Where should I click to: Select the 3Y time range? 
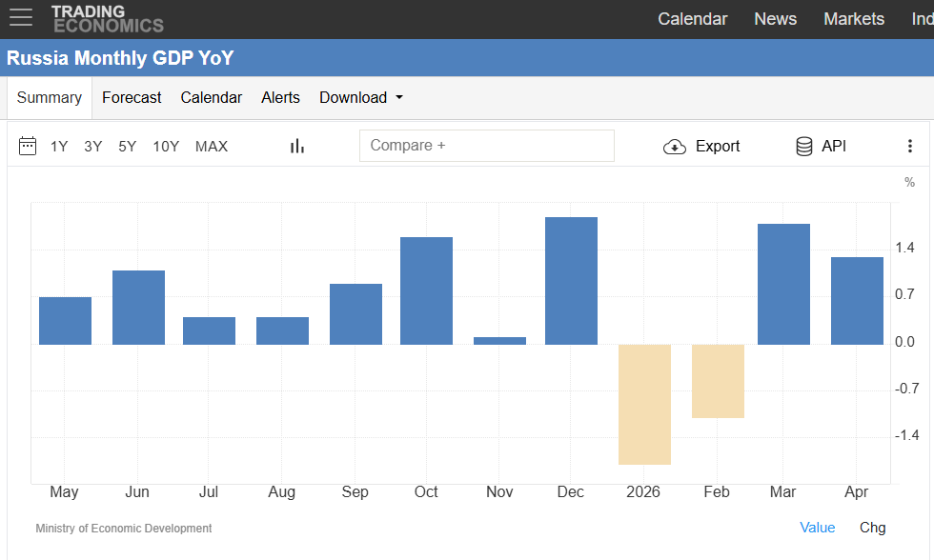[93, 147]
